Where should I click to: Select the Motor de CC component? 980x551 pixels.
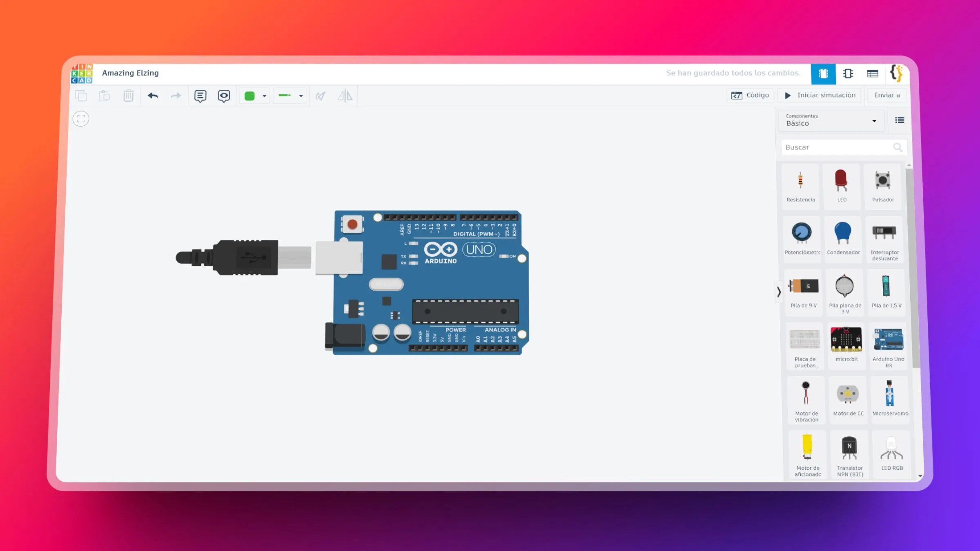(848, 400)
